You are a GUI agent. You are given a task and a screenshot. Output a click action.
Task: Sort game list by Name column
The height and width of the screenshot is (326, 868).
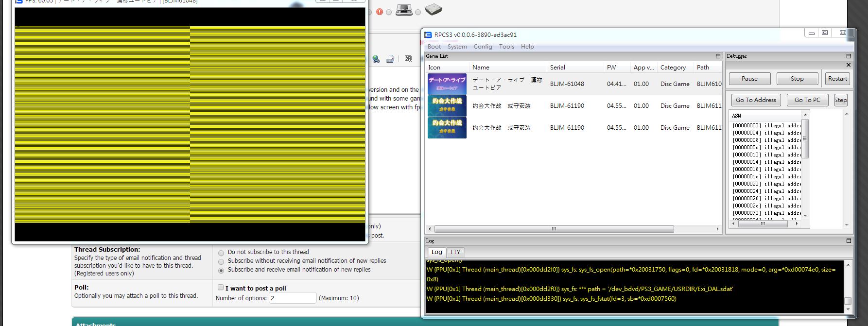[481, 68]
